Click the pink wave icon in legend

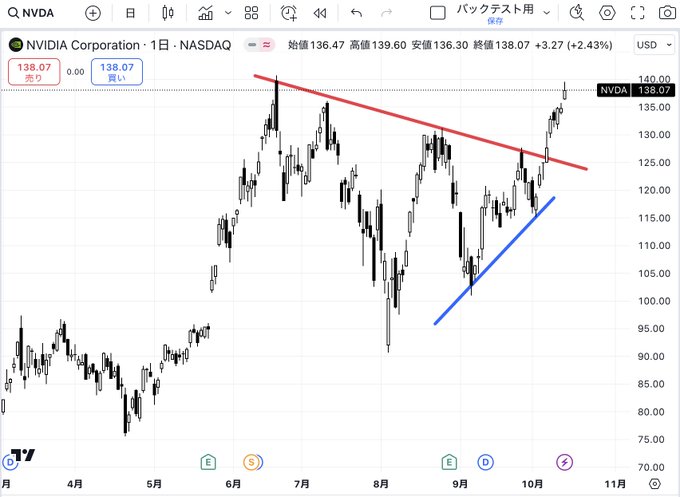pos(266,44)
